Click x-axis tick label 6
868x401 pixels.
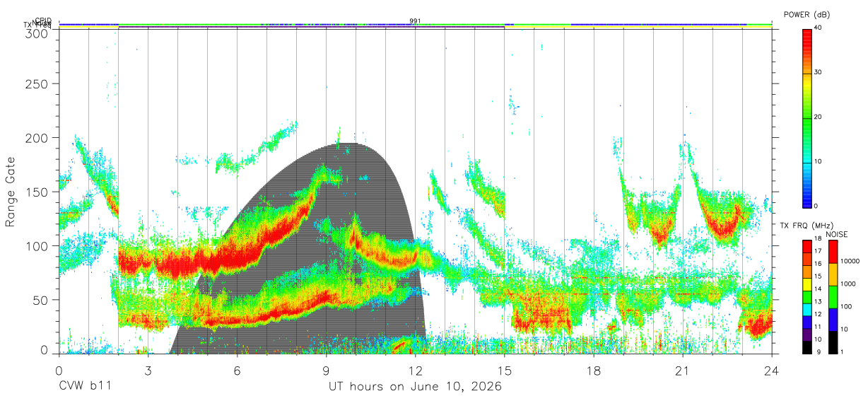point(237,370)
